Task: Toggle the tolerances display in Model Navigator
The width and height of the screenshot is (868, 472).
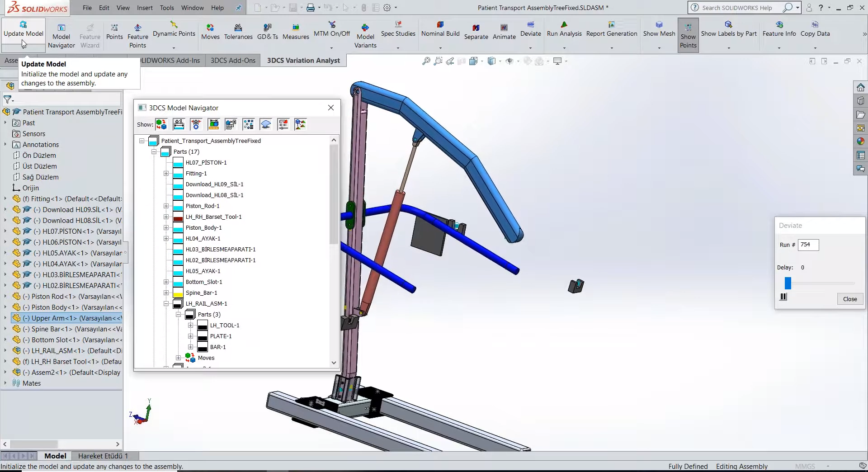Action: pos(179,124)
